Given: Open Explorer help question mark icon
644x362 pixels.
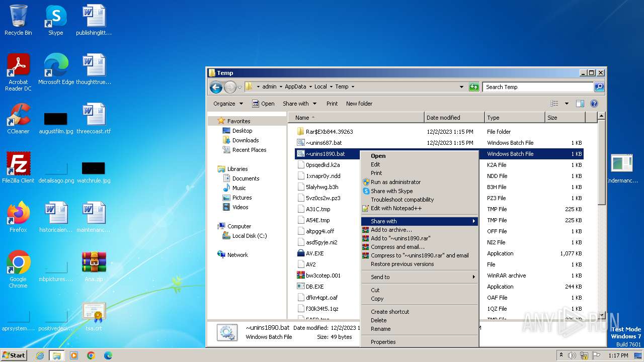Looking at the screenshot, I should pyautogui.click(x=594, y=104).
